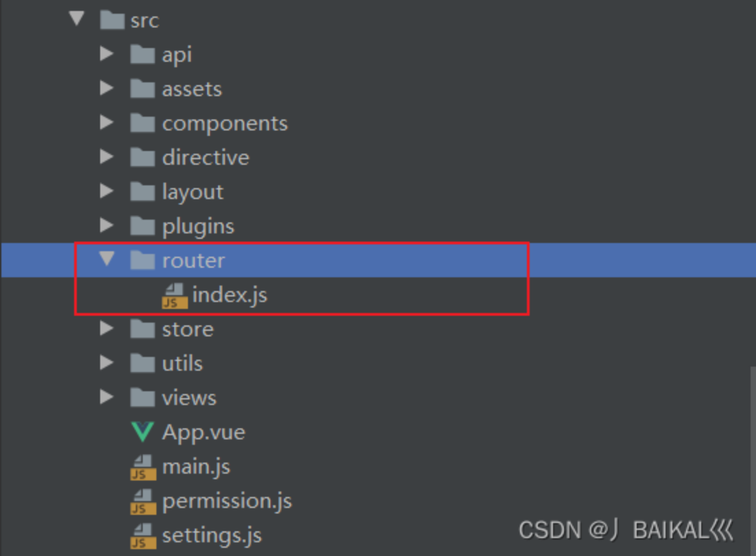This screenshot has height=556, width=756.
Task: Open the index.js file name
Action: pyautogui.click(x=229, y=295)
